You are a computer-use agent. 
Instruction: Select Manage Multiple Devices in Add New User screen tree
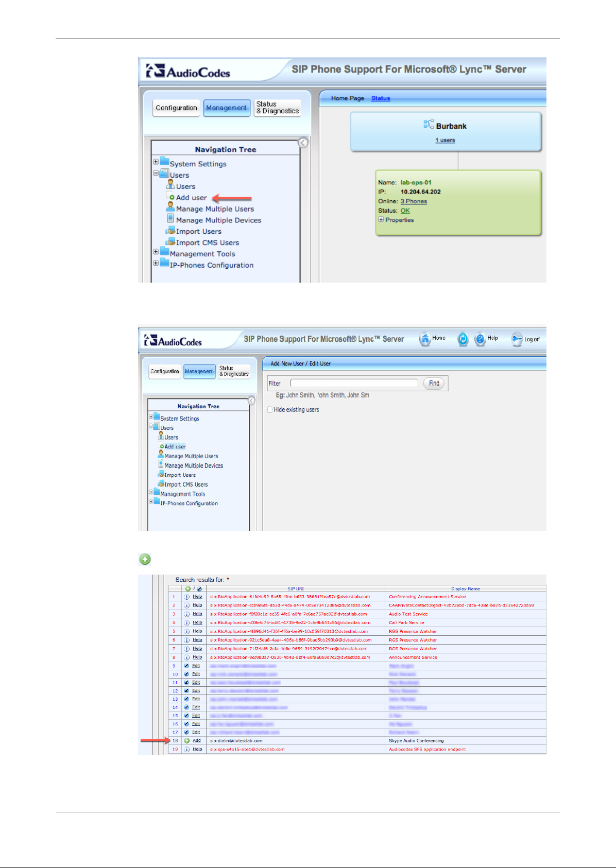tap(194, 466)
